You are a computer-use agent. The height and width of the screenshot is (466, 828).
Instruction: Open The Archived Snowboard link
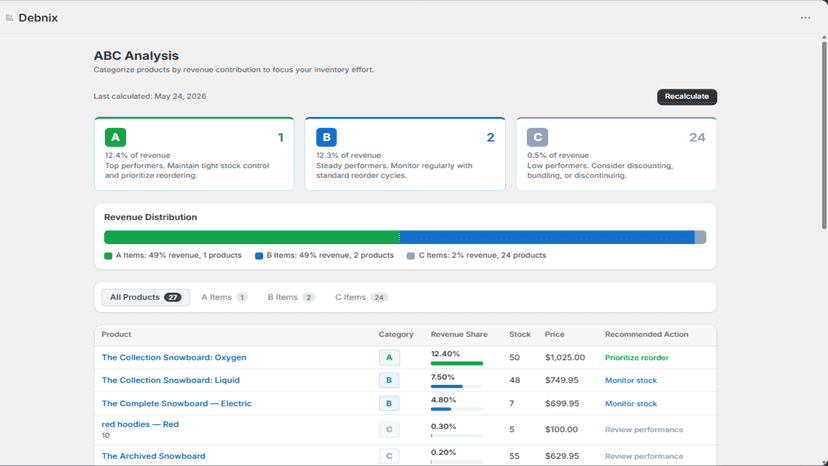pos(153,456)
